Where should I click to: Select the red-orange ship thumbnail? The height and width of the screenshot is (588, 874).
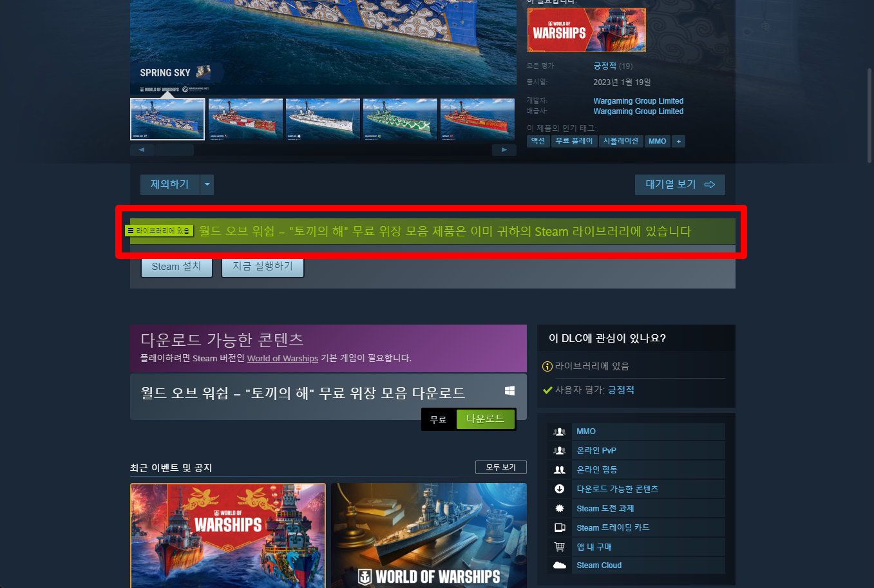pos(477,119)
